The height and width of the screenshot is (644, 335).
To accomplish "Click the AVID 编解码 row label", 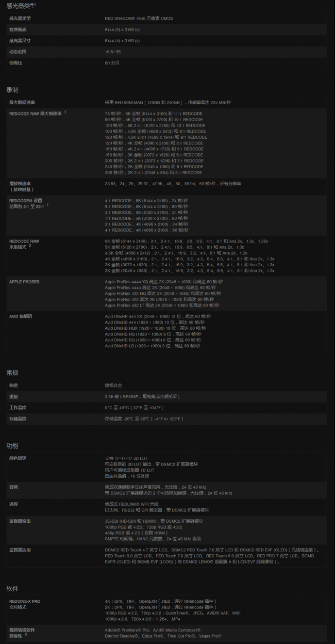I will pyautogui.click(x=21, y=316).
